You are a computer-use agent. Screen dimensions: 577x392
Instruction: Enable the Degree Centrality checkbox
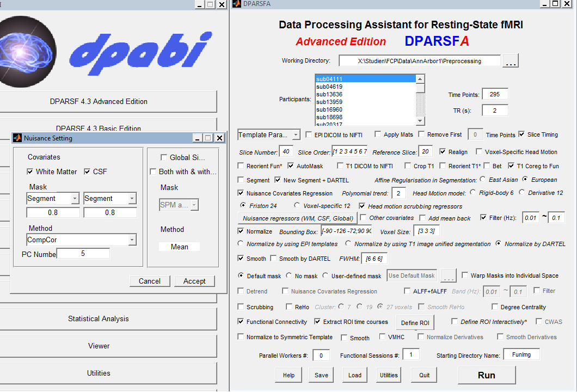pyautogui.click(x=495, y=307)
